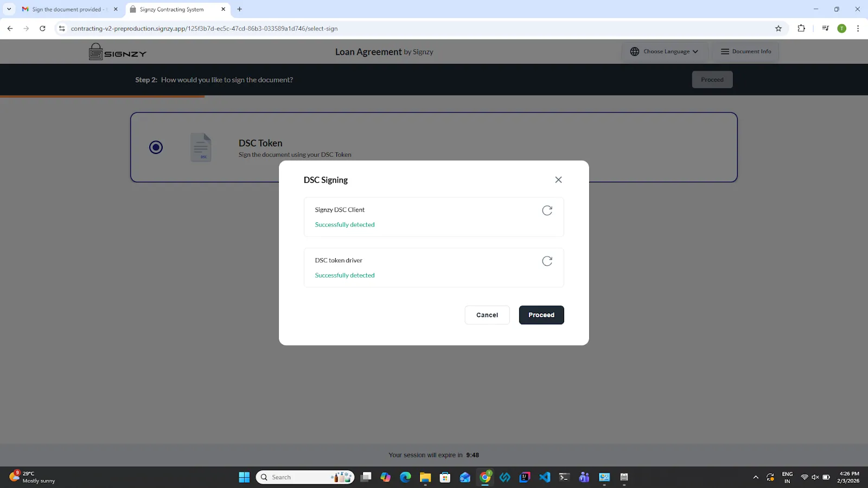Click the header Proceed button
This screenshot has height=488, width=868.
click(x=712, y=80)
